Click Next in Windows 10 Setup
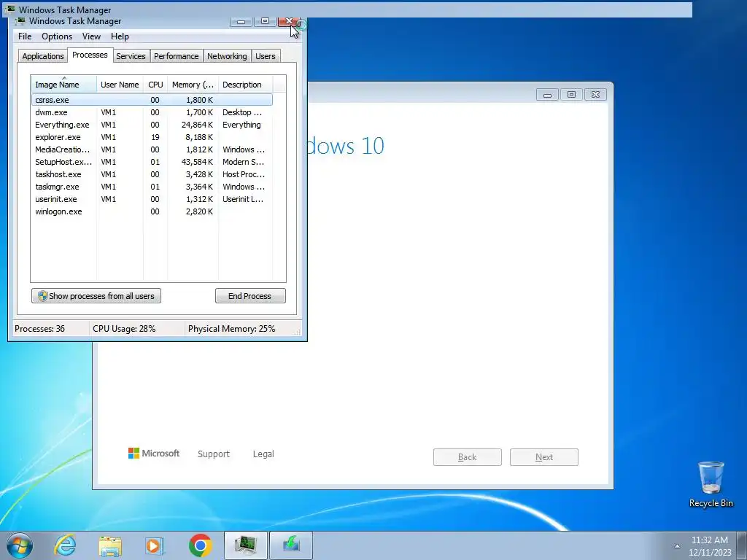The width and height of the screenshot is (747, 560). 544,457
